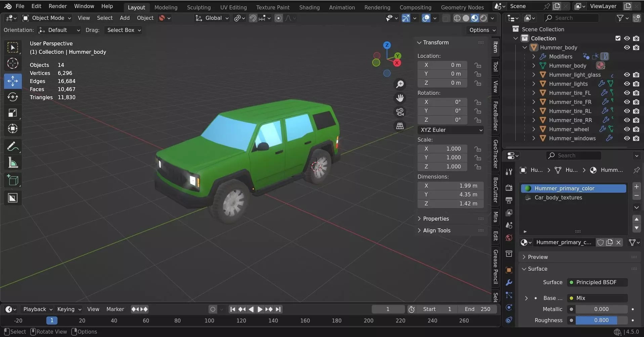644x337 pixels.
Task: Switch to the UV Editing workspace tab
Action: 233,7
